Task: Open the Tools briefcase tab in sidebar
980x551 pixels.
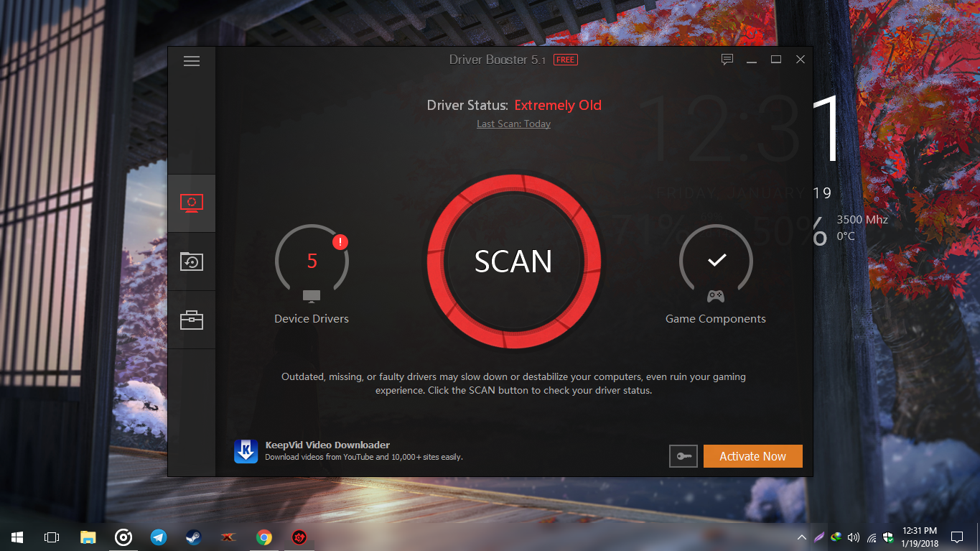Action: (192, 320)
